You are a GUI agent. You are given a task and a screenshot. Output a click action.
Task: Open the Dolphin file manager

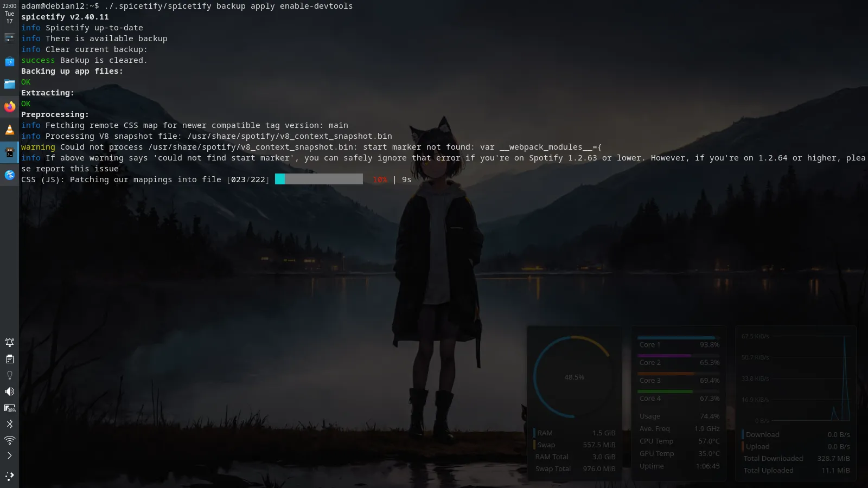tap(9, 84)
